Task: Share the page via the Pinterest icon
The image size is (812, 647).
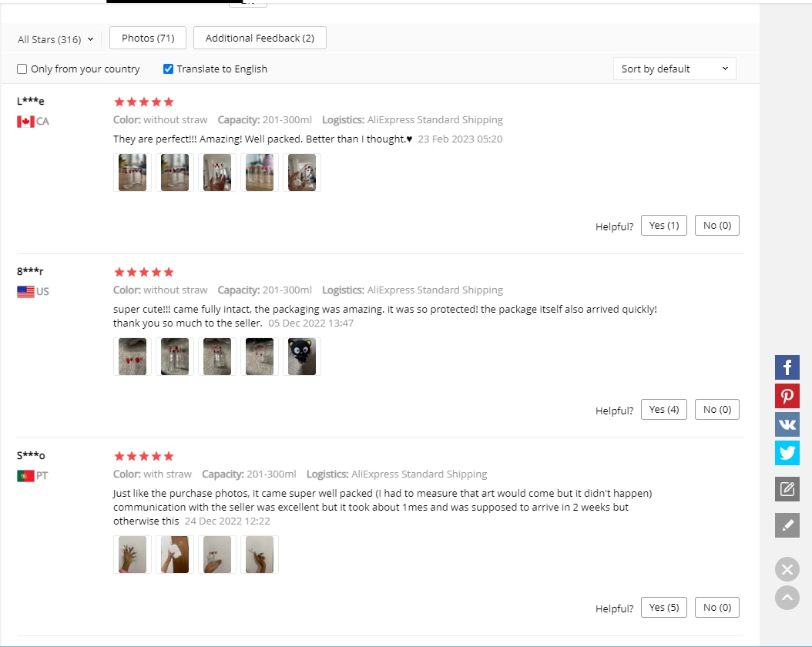Action: pos(787,396)
